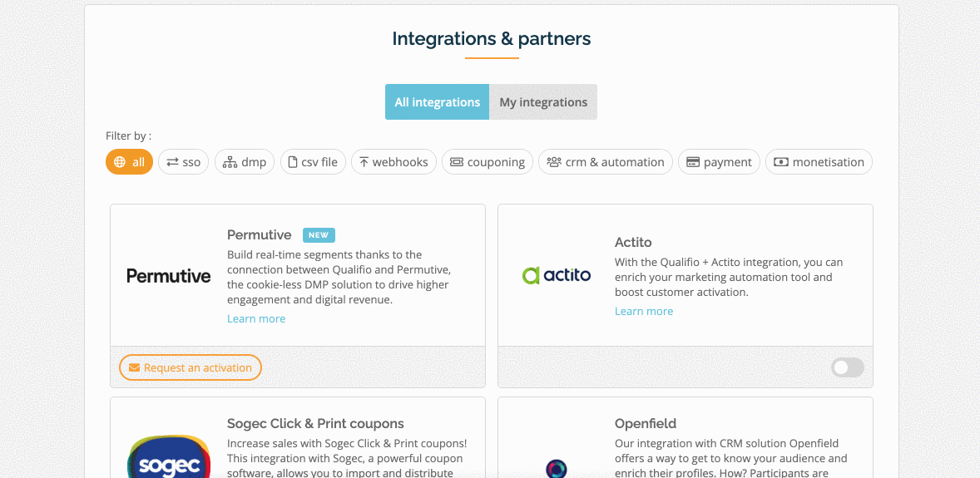Filter integrations by dmp
Image resolution: width=980 pixels, height=478 pixels.
click(245, 162)
